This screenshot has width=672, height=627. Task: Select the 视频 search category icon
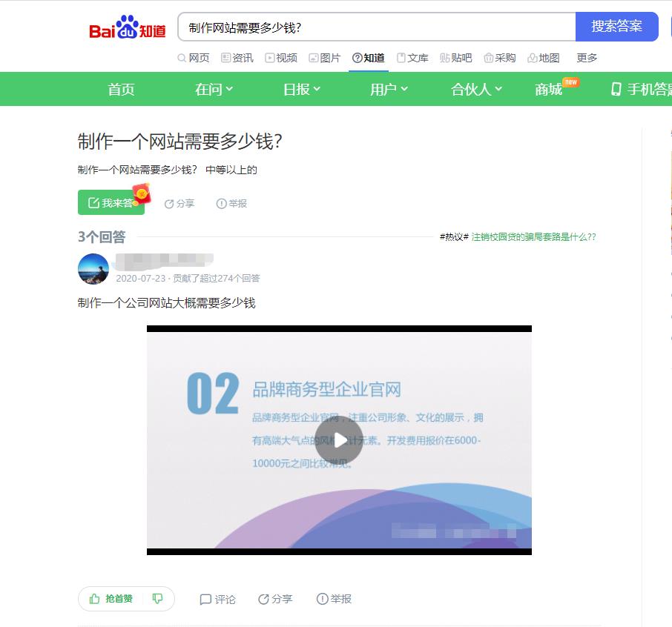pos(269,57)
